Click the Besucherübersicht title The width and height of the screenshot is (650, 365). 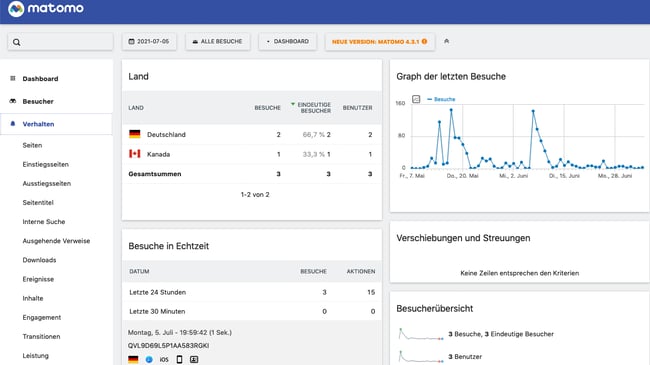pos(434,309)
